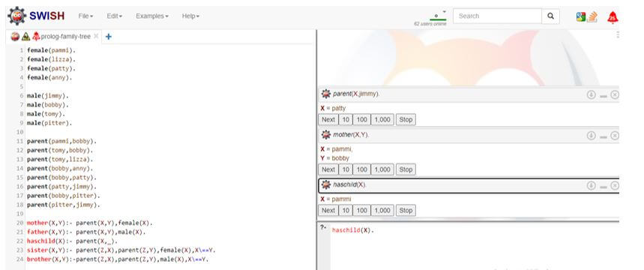Click the haschild(X) rule definition line
The image size is (644, 270).
pyautogui.click(x=72, y=241)
